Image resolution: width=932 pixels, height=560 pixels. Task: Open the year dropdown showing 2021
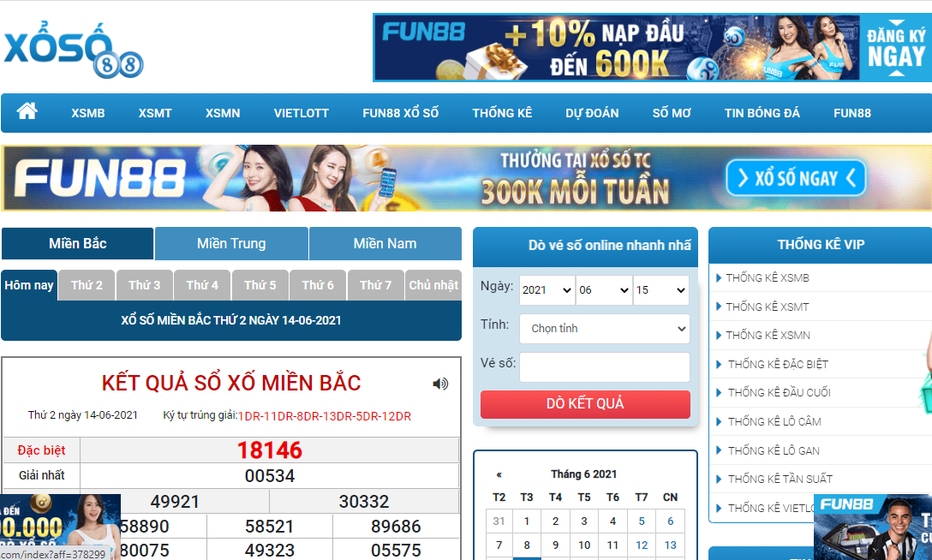pos(547,290)
